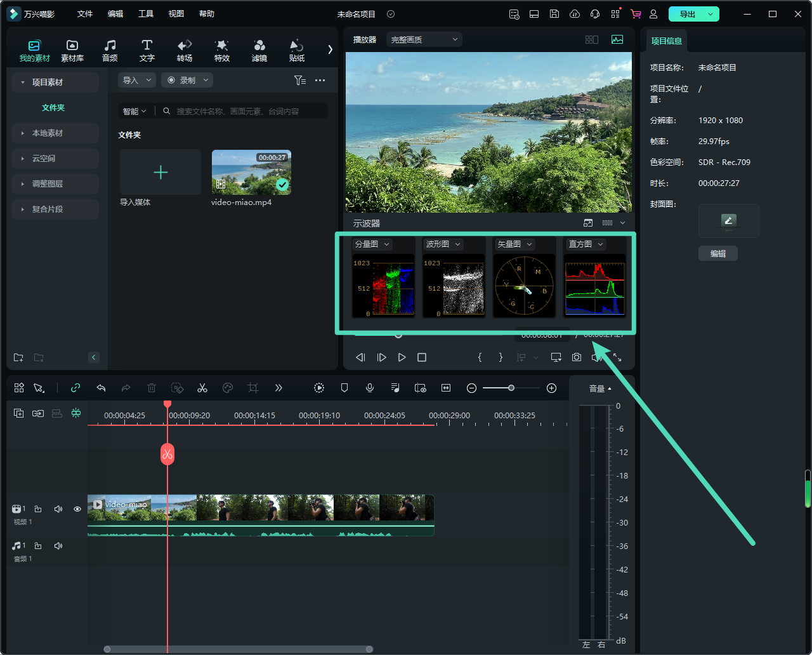
Task: Select the crop tool icon
Action: [253, 388]
